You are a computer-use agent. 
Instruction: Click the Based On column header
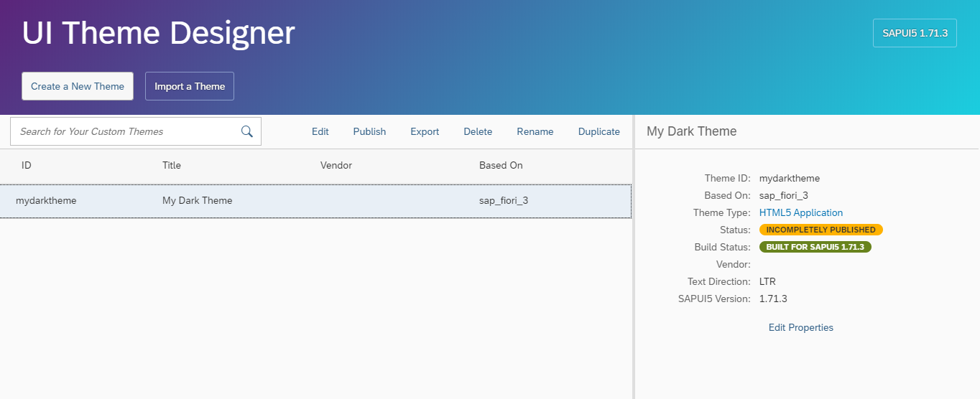coord(501,165)
